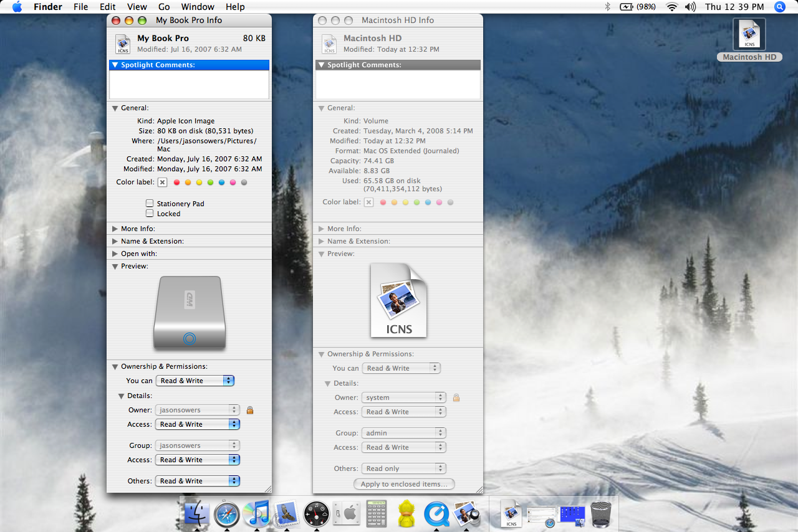Click the lock beside Owner system

coord(456,397)
